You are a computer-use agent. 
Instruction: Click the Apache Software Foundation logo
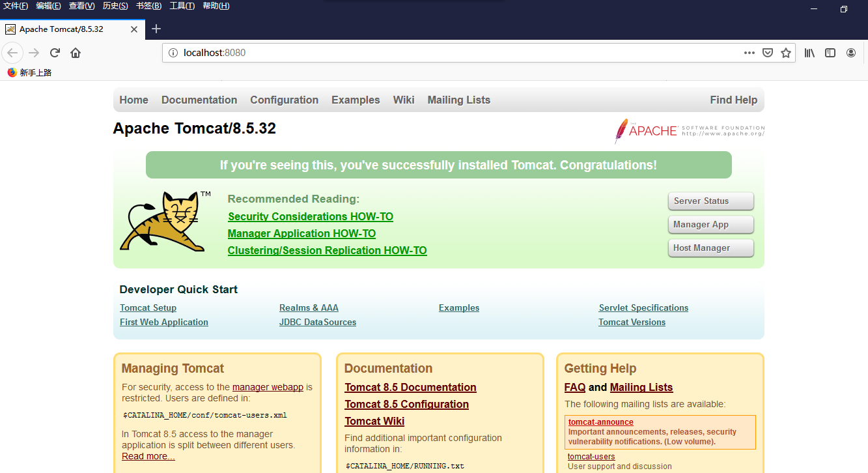(x=690, y=131)
